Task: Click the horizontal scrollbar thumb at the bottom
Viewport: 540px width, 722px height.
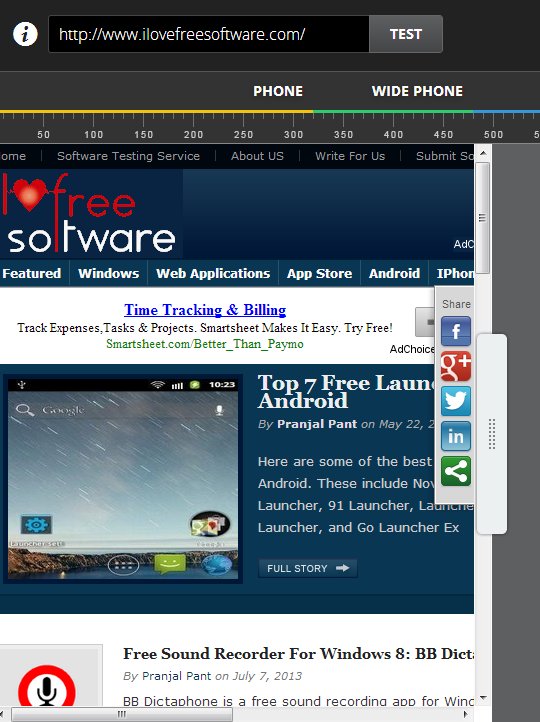Action: (122, 714)
